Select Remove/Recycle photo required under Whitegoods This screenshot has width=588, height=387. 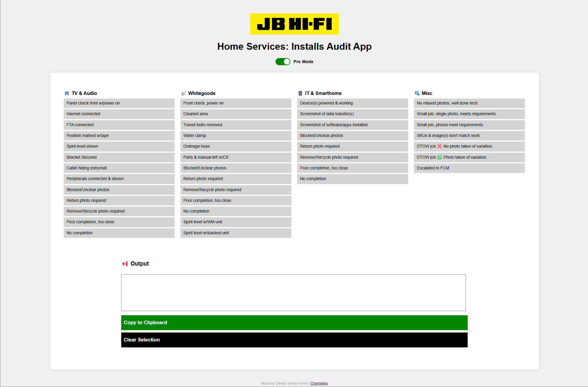[236, 190]
